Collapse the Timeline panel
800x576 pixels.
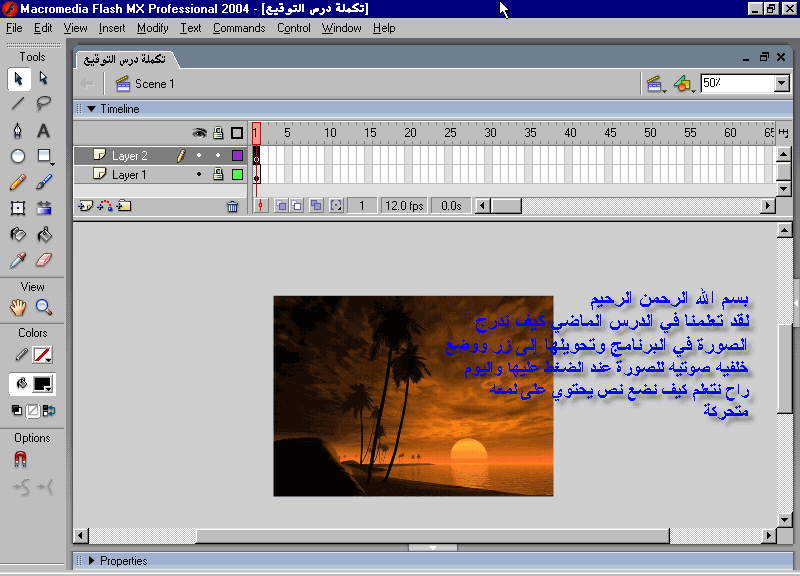[92, 109]
